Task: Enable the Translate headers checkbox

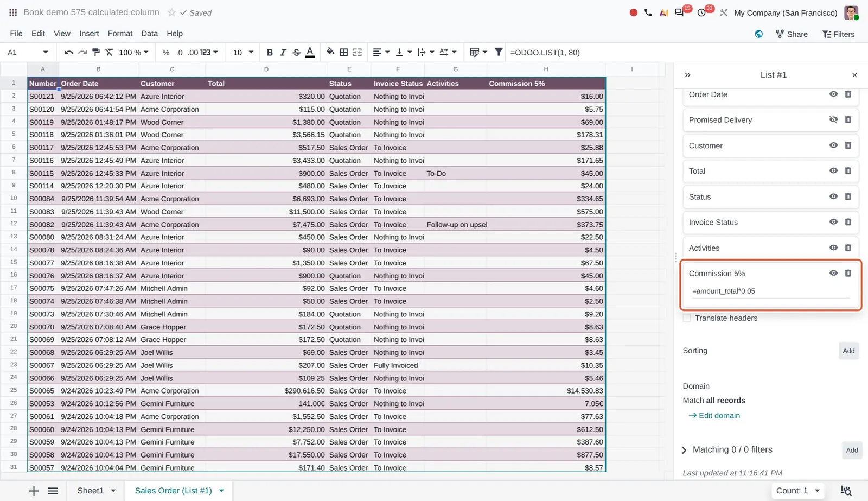Action: point(687,318)
